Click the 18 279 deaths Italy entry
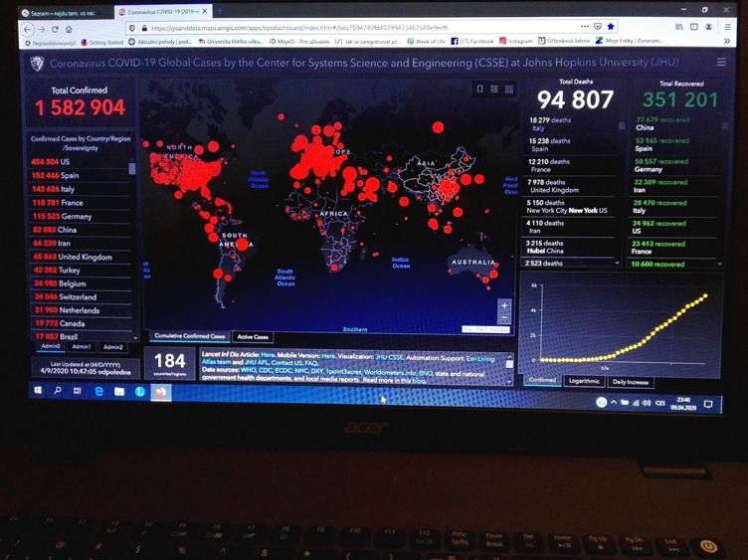Image resolution: width=748 pixels, height=560 pixels. [x=572, y=124]
